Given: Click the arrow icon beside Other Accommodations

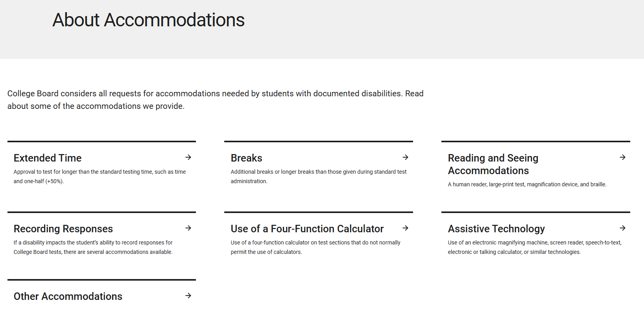Looking at the screenshot, I should [x=188, y=296].
